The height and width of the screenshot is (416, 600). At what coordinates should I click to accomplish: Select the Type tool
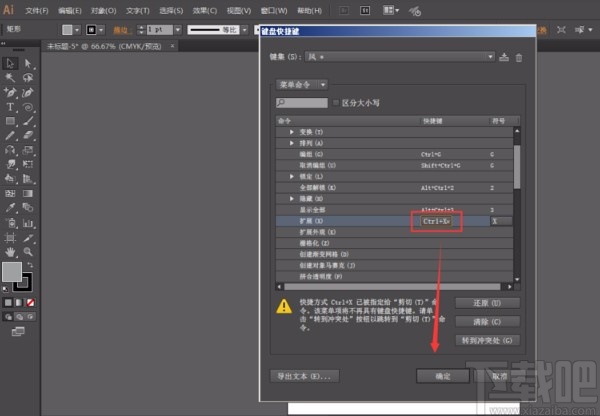[x=10, y=107]
